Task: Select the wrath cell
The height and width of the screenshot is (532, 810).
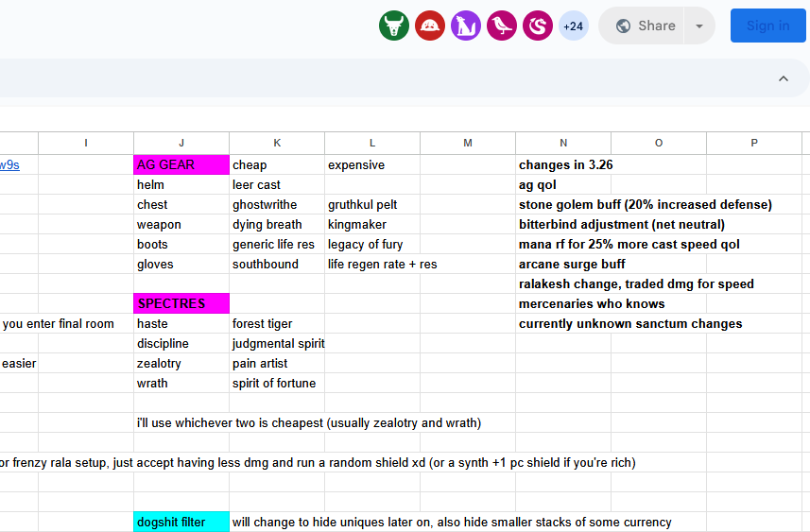Action: pyautogui.click(x=181, y=384)
